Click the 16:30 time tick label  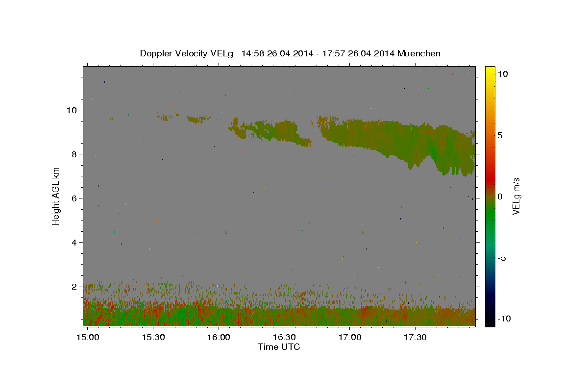pos(284,338)
